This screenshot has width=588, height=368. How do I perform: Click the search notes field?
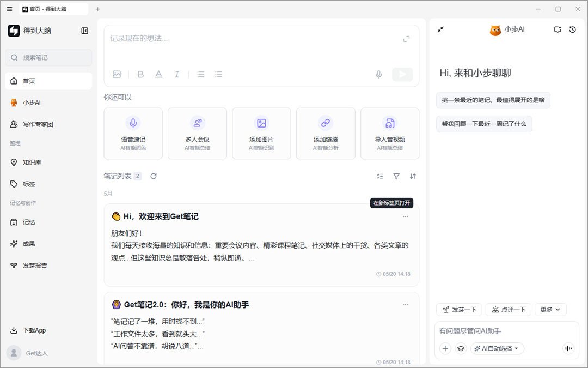[x=48, y=57]
